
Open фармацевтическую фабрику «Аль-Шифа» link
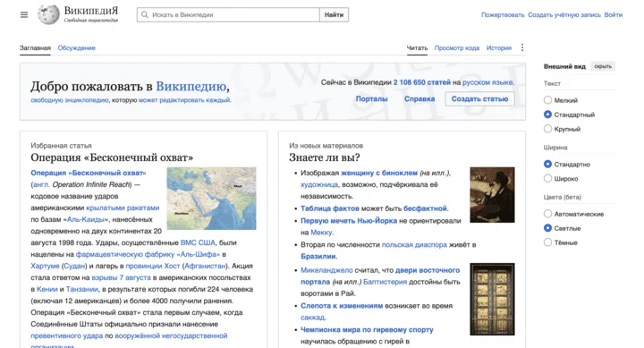(148, 254)
